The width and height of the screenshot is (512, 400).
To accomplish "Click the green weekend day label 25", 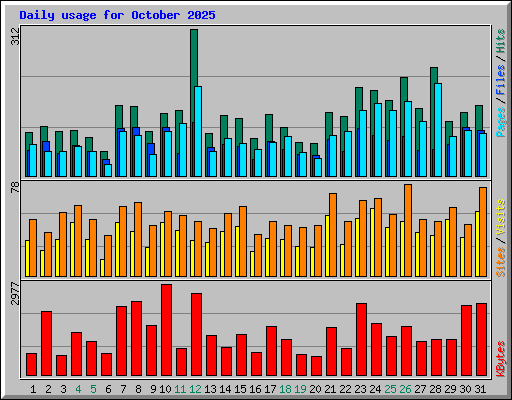I will pos(390,389).
